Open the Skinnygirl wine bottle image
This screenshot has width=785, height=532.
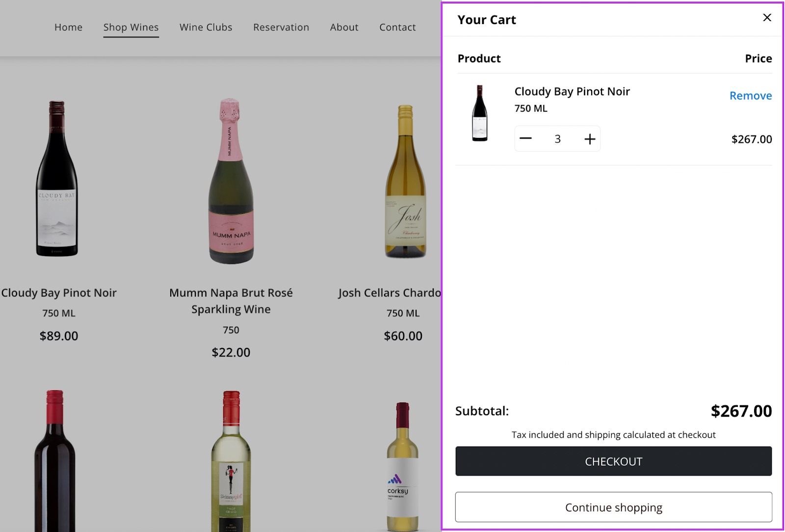(231, 461)
